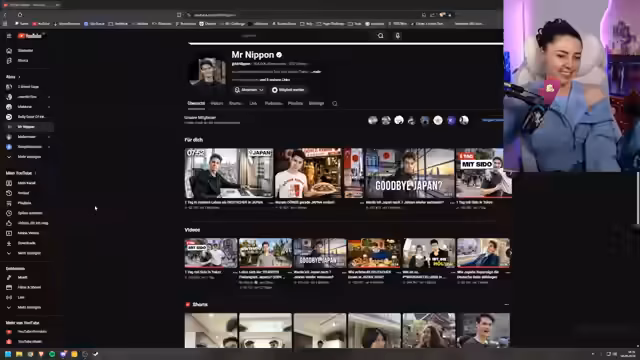
Task: Open Spotify from the taskbar
Action: (x=52, y=354)
